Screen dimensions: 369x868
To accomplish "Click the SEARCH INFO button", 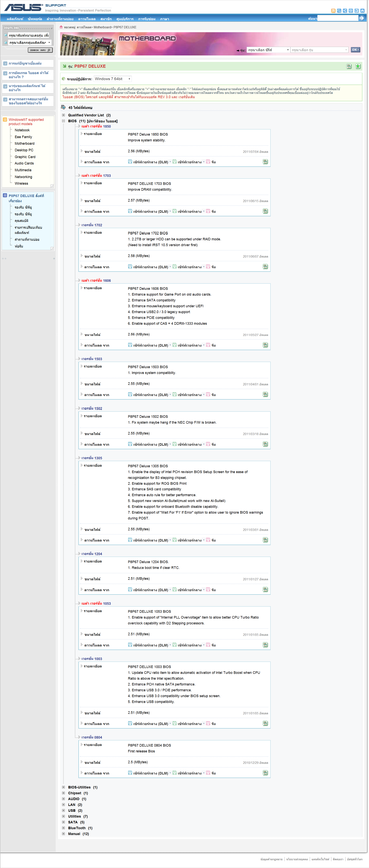I will click(40, 50).
